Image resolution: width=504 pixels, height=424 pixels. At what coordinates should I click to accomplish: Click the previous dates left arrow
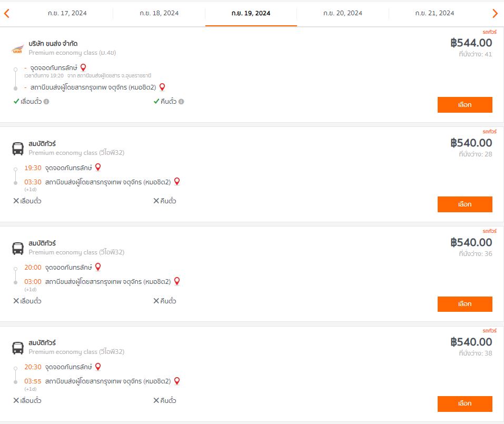[x=7, y=14]
